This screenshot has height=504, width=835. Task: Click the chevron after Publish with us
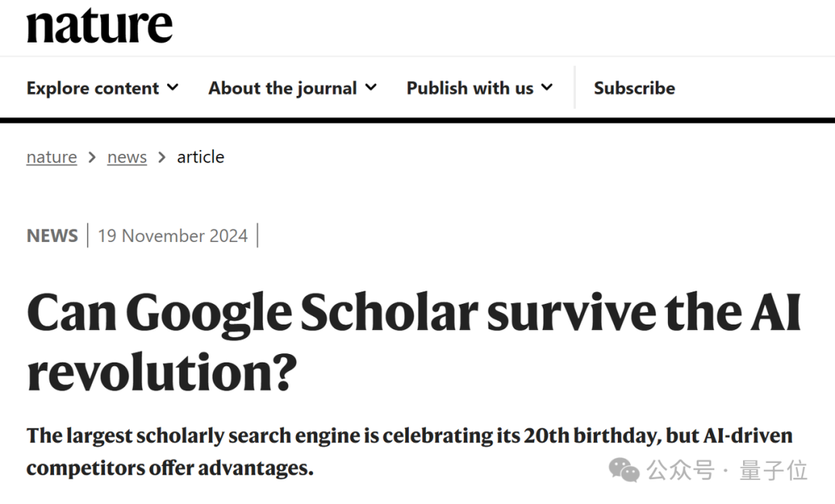click(547, 87)
